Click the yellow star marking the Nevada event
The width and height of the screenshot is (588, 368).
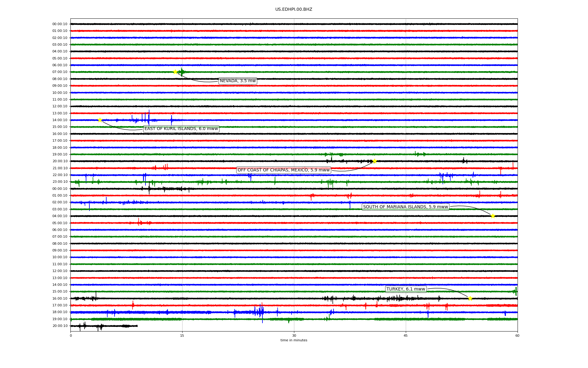point(175,72)
